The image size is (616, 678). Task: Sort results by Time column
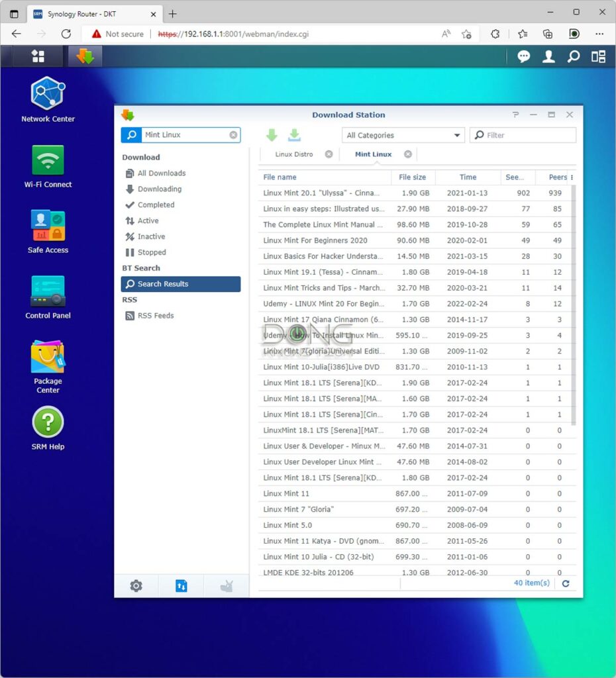tap(468, 177)
